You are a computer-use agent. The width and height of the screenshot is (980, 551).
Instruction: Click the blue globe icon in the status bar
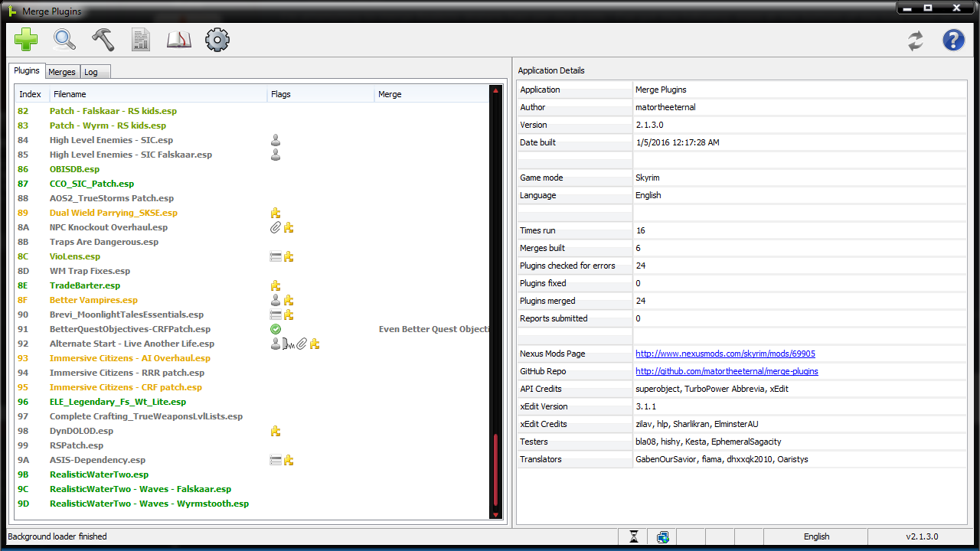(x=663, y=536)
